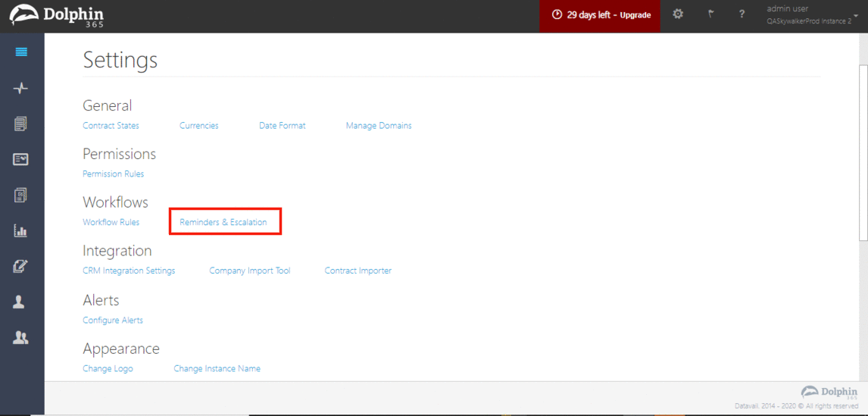Open the activity pulse icon in sidebar
Screen dimensions: 868x416
[x=21, y=89]
